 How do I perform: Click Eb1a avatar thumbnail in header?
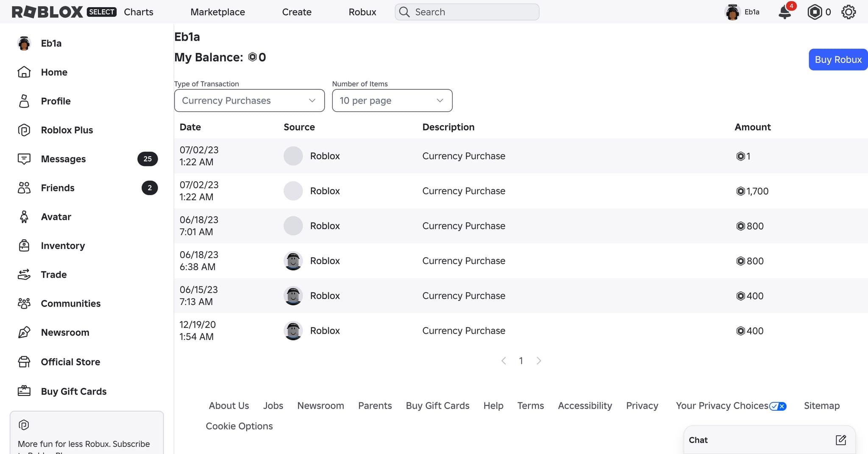pos(732,12)
